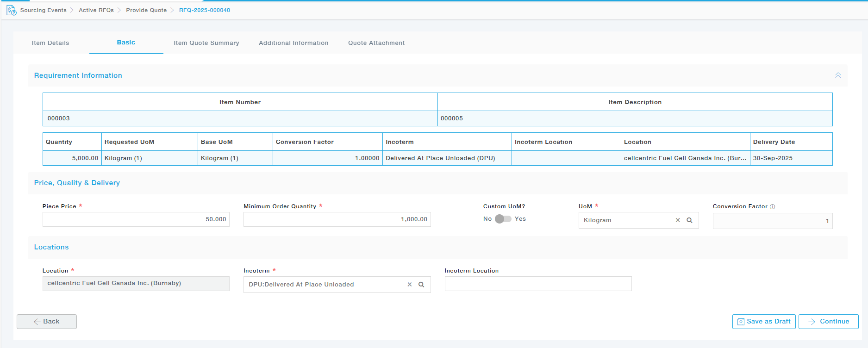Clear the DPU Incoterm selection

click(409, 285)
